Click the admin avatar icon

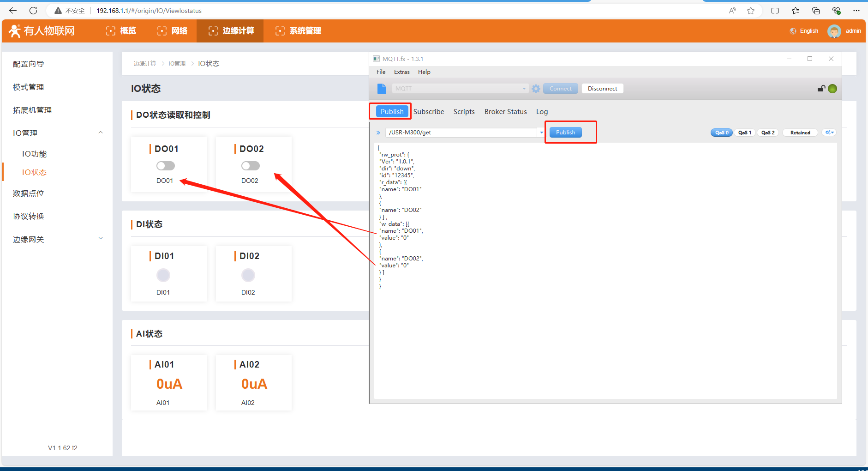coord(834,31)
